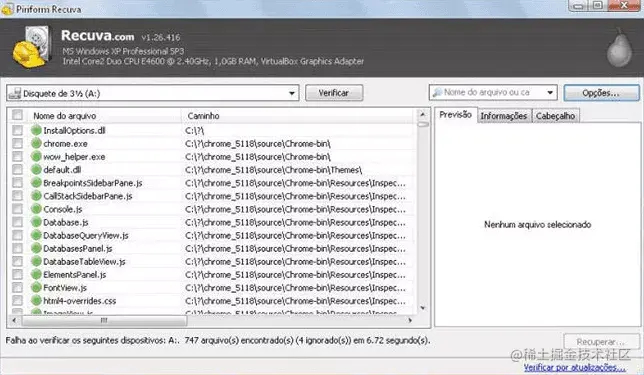Check the box for wow_helper.exe
The width and height of the screenshot is (644, 375).
pos(17,157)
